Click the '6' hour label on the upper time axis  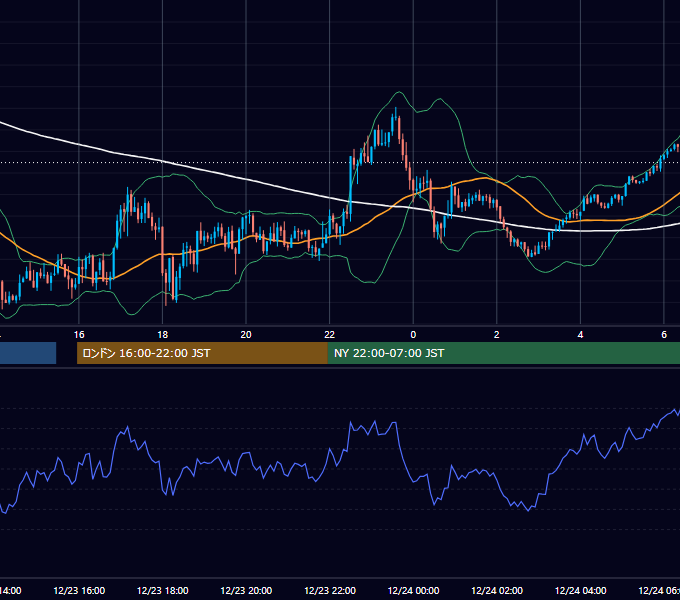pyautogui.click(x=664, y=335)
